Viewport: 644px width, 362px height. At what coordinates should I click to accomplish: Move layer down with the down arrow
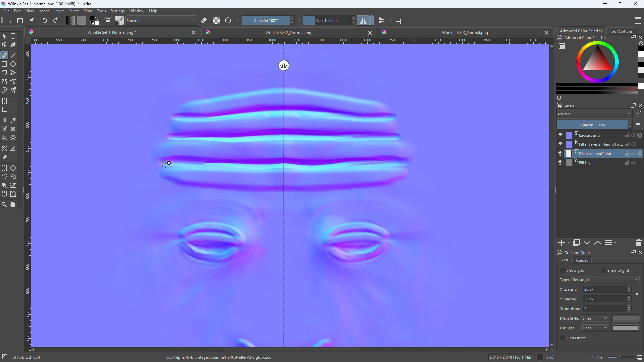click(x=587, y=243)
